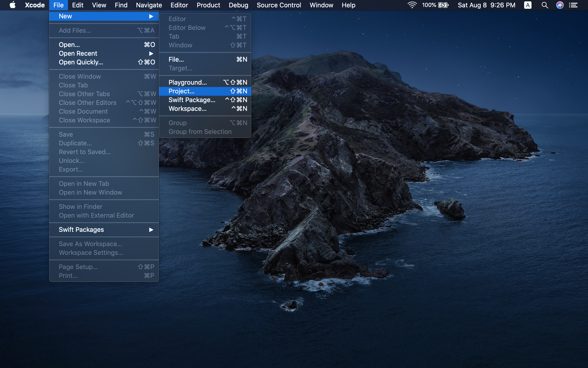Select New Playground... item

tap(205, 82)
